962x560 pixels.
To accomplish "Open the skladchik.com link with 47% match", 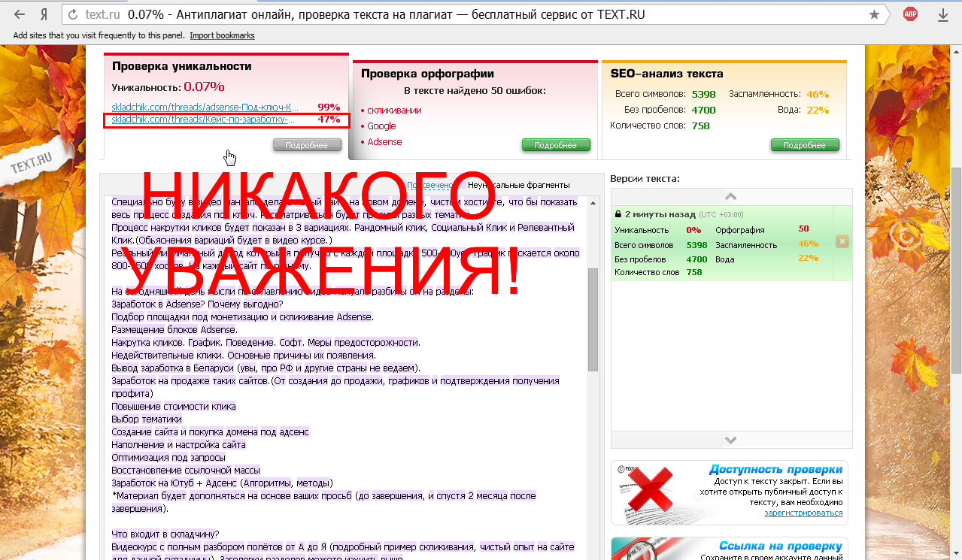I will (x=203, y=120).
